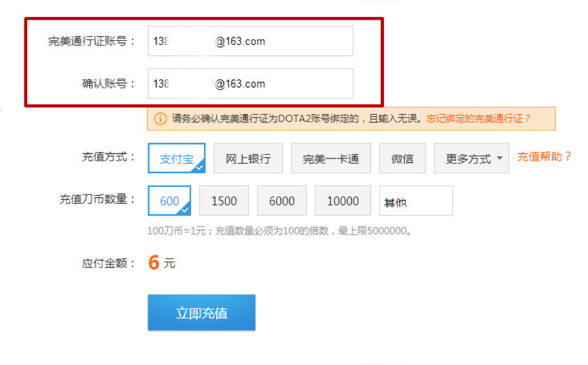Click the 应付金额 6 元 value

(x=162, y=262)
